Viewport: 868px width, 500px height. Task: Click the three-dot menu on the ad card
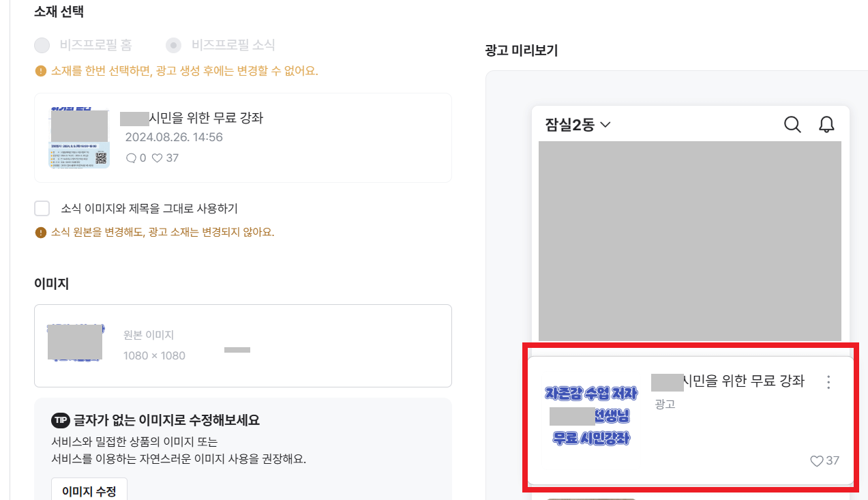(828, 383)
